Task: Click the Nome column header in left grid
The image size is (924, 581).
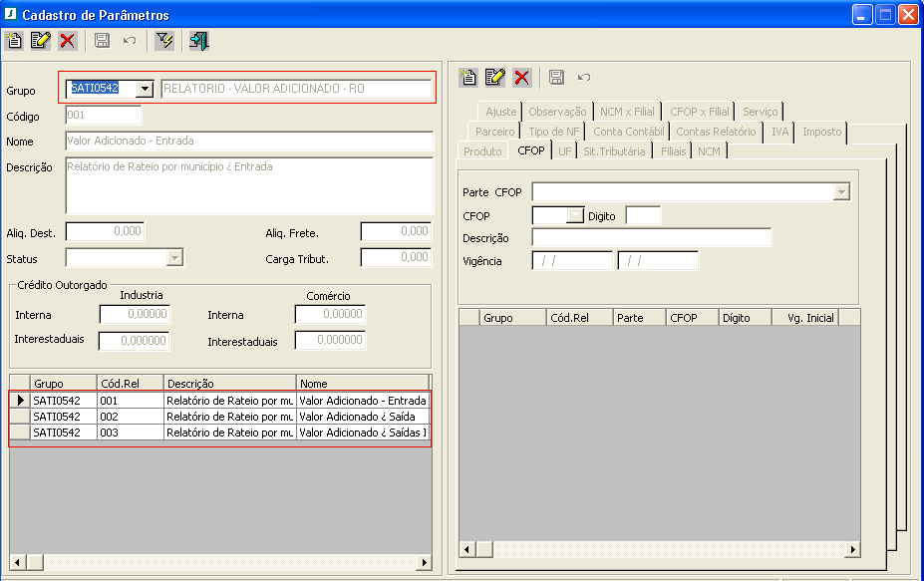Action: tap(361, 383)
